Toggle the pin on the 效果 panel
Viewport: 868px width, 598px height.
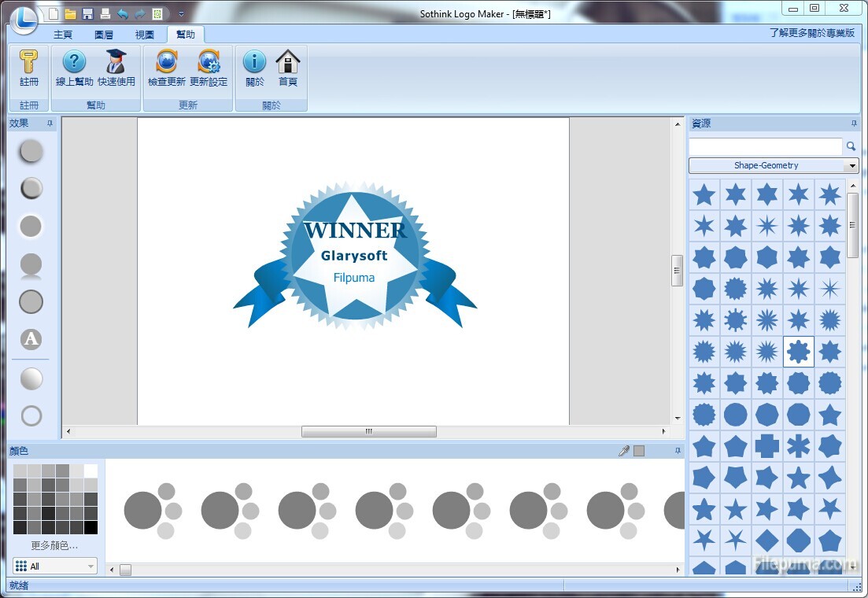pyautogui.click(x=50, y=124)
